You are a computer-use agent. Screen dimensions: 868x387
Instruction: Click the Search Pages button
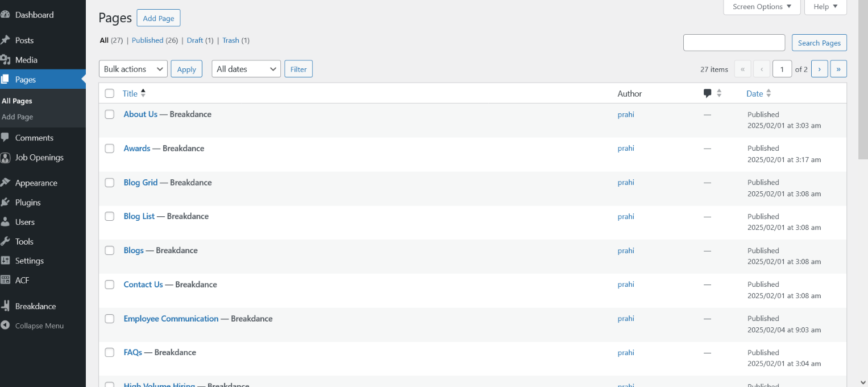pyautogui.click(x=819, y=43)
